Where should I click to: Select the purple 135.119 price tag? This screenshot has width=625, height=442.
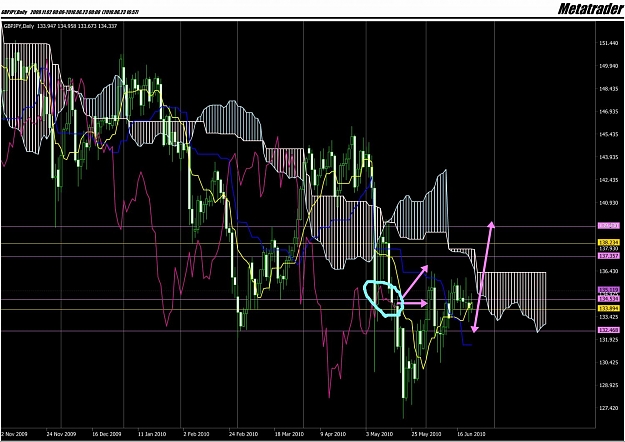point(609,290)
